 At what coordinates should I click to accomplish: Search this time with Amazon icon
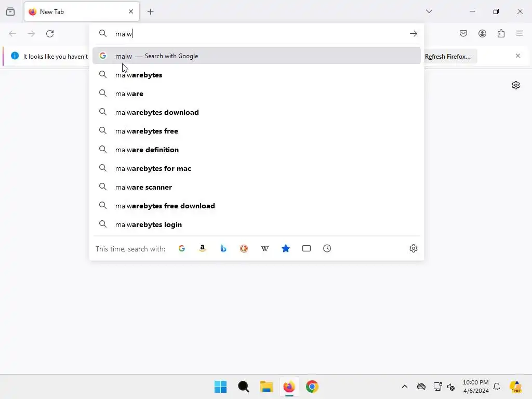[203, 248]
